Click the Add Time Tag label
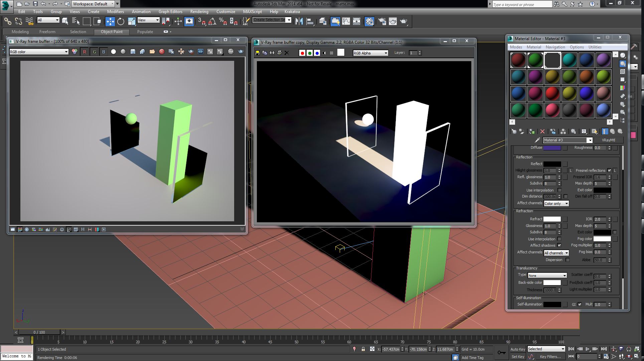 pos(472,358)
